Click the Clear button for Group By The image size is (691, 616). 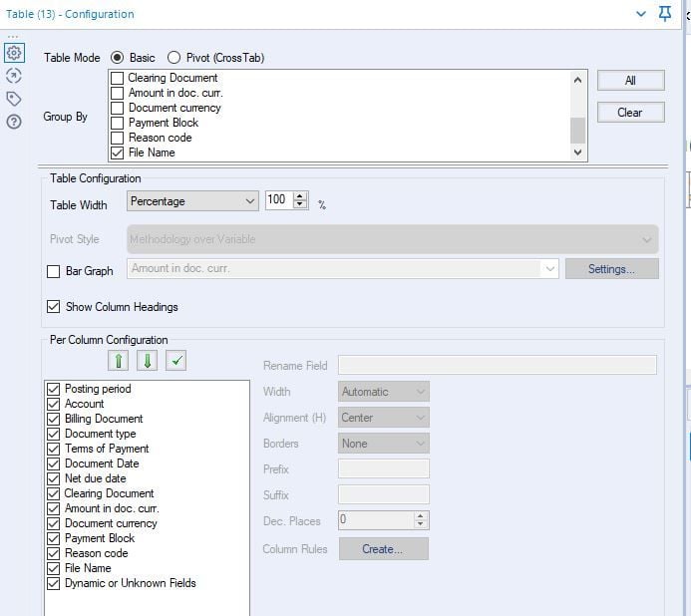[630, 113]
